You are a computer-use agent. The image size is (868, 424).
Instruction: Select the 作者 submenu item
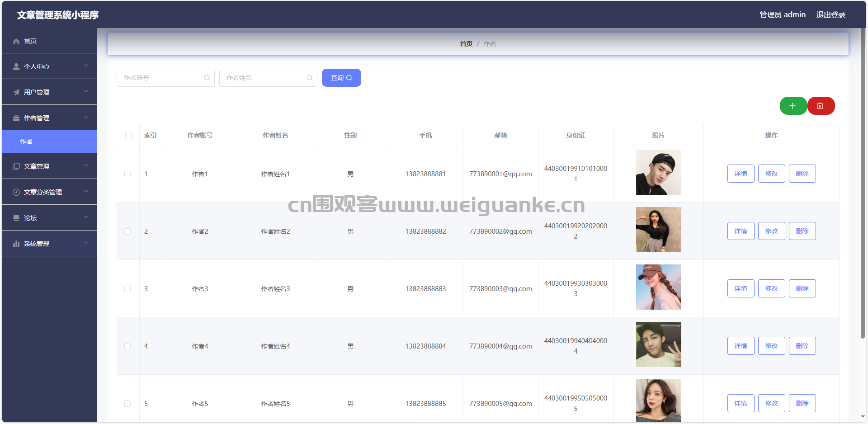[x=49, y=141]
